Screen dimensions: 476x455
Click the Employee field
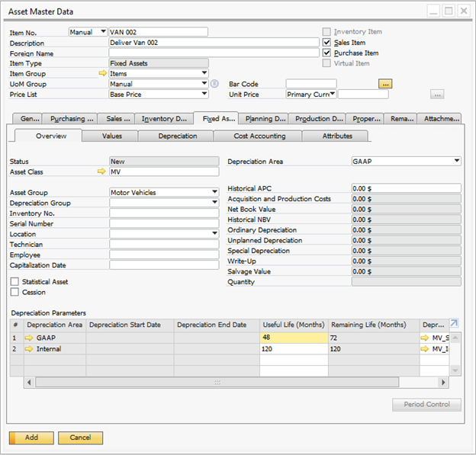point(164,255)
